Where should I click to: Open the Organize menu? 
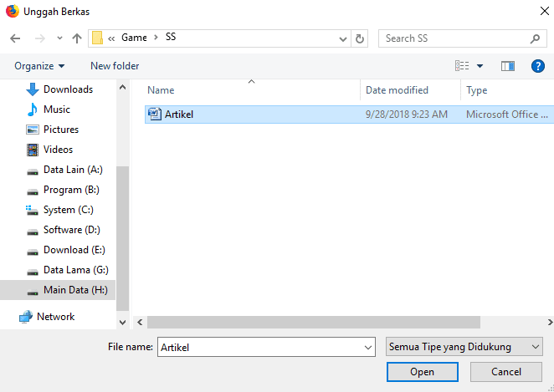click(x=39, y=66)
